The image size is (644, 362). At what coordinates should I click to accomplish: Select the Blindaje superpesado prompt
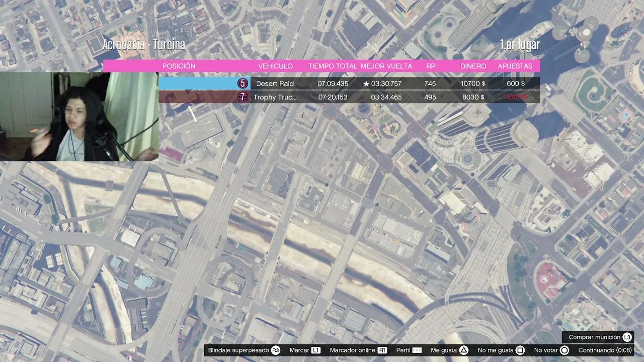[238, 350]
